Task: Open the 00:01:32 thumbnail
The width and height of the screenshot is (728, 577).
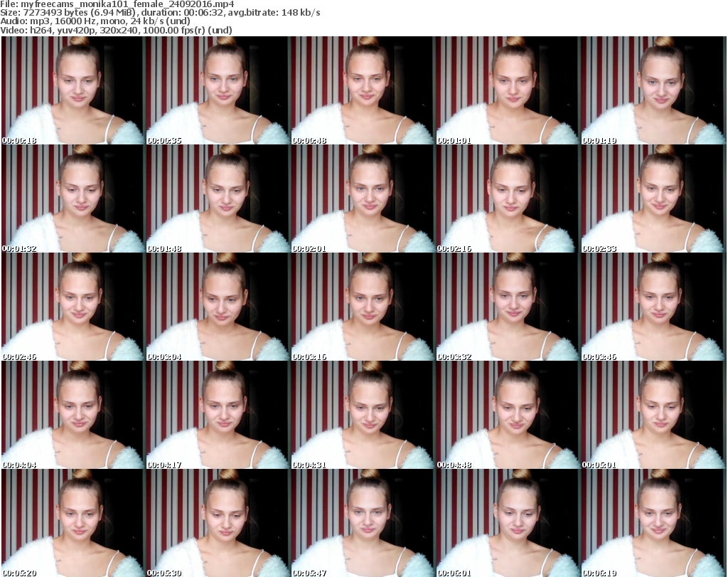Action: point(73,198)
